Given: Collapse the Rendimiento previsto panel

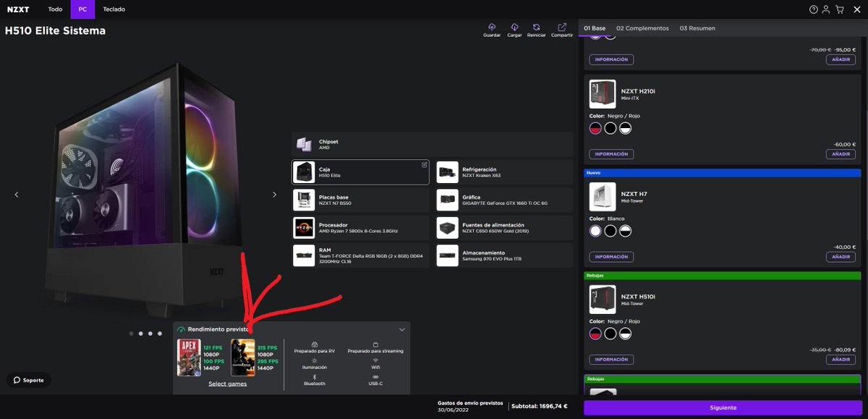Looking at the screenshot, I should point(402,329).
